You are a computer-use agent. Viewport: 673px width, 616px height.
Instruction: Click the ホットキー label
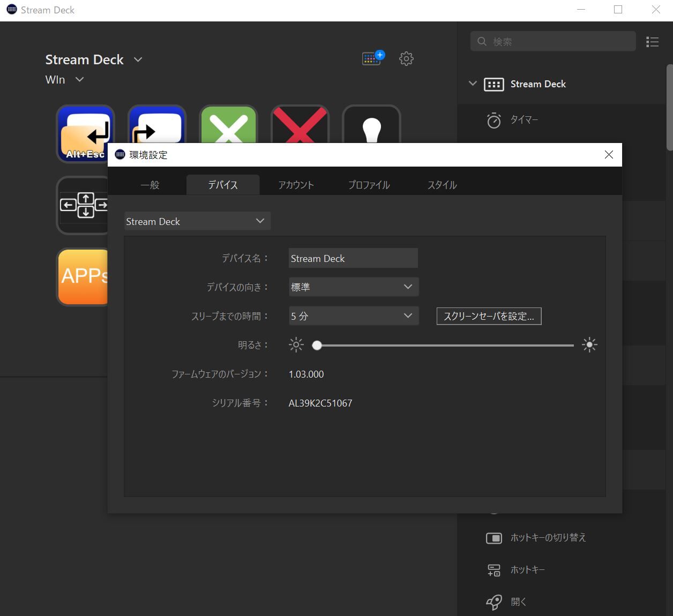point(528,570)
